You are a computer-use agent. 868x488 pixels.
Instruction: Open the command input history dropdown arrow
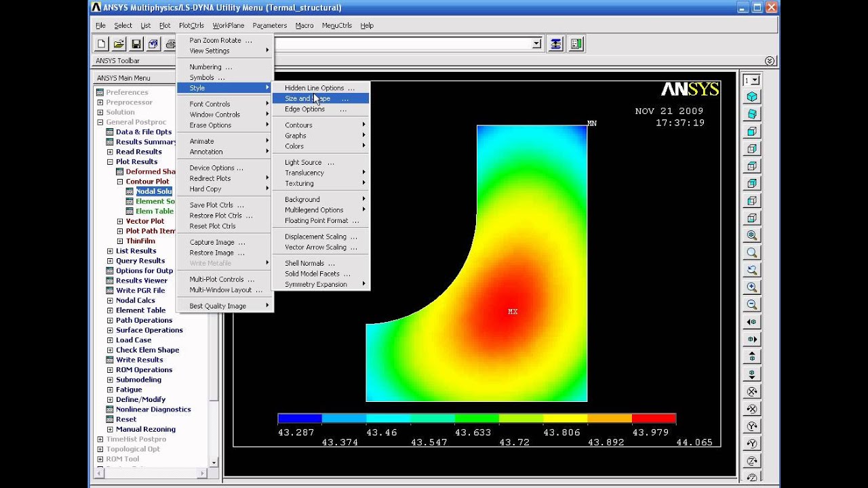[536, 44]
